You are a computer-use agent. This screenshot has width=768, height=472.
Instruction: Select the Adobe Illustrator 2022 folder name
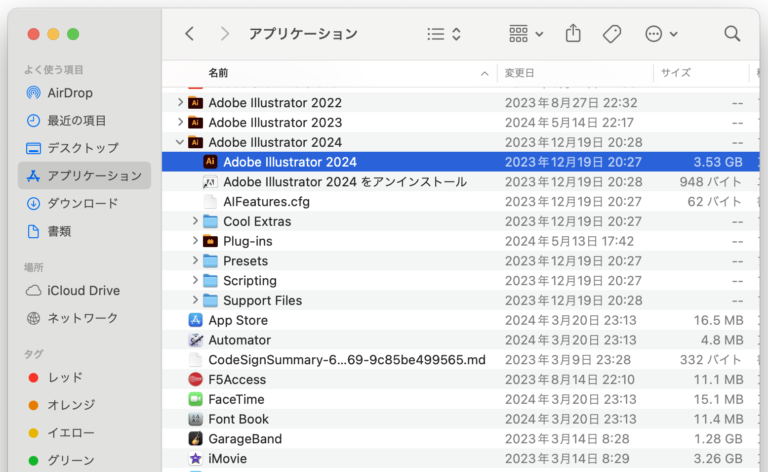[275, 103]
